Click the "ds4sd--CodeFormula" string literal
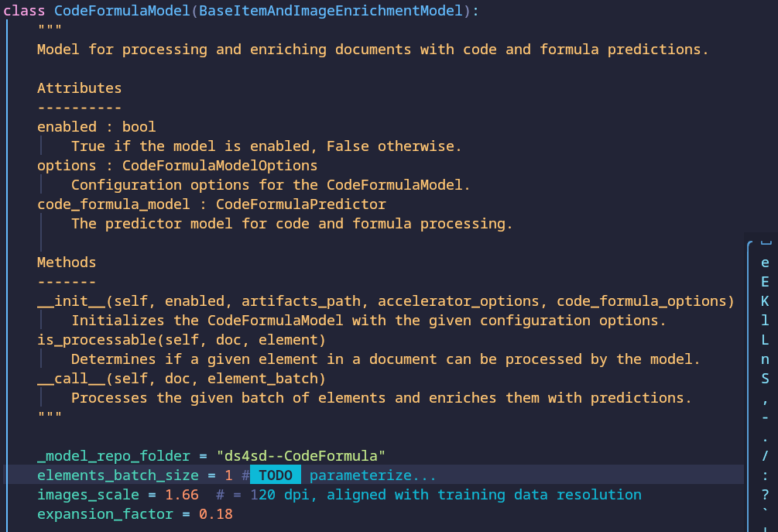 click(300, 456)
